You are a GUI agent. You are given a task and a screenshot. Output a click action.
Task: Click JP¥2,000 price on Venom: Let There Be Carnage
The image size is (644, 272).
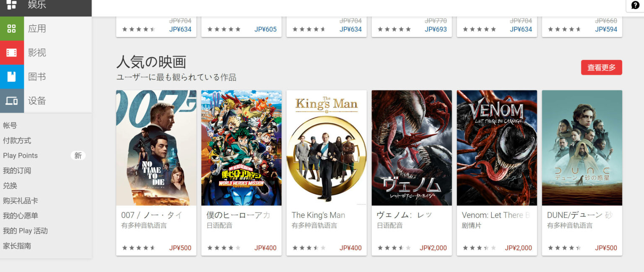518,248
